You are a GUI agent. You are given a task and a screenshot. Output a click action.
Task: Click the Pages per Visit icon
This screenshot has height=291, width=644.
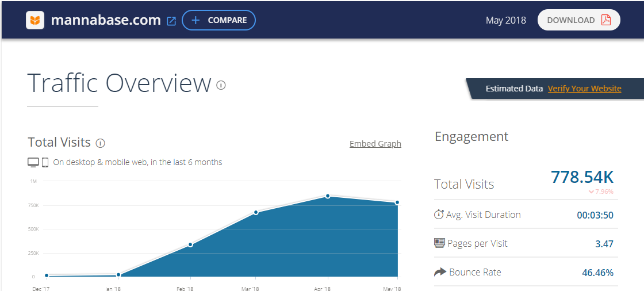point(439,243)
